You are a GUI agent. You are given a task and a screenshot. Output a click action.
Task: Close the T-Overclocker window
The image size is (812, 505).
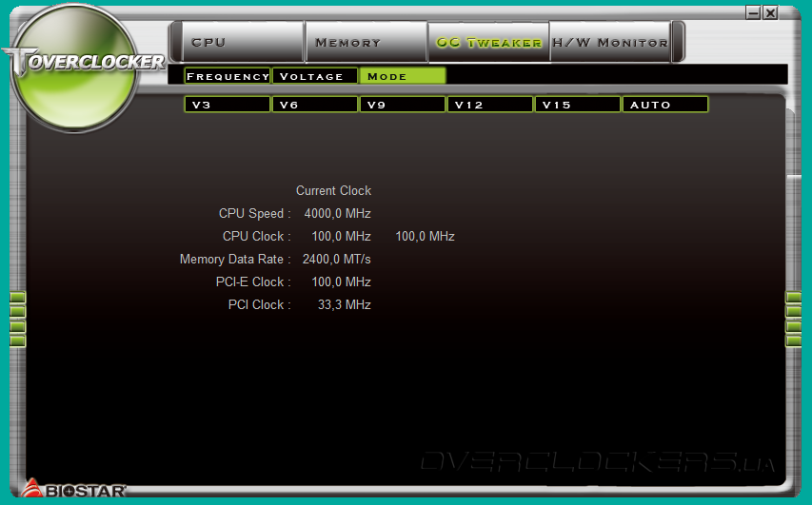point(770,12)
